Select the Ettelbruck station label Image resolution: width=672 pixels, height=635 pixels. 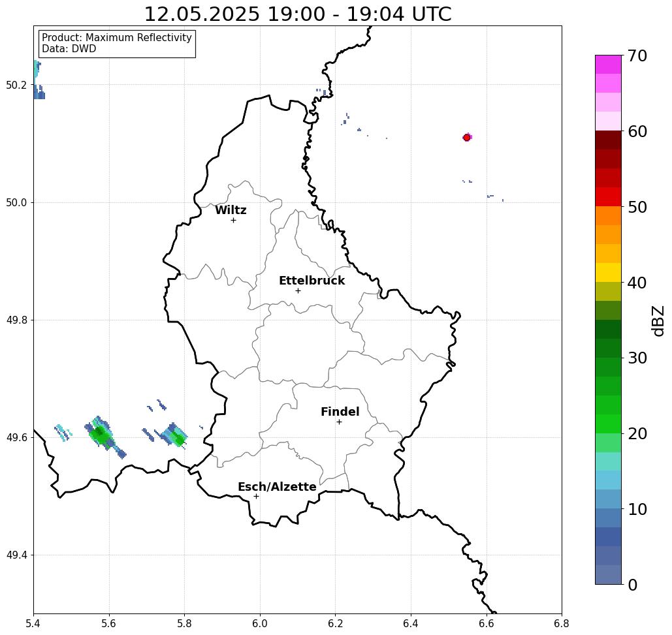[312, 281]
